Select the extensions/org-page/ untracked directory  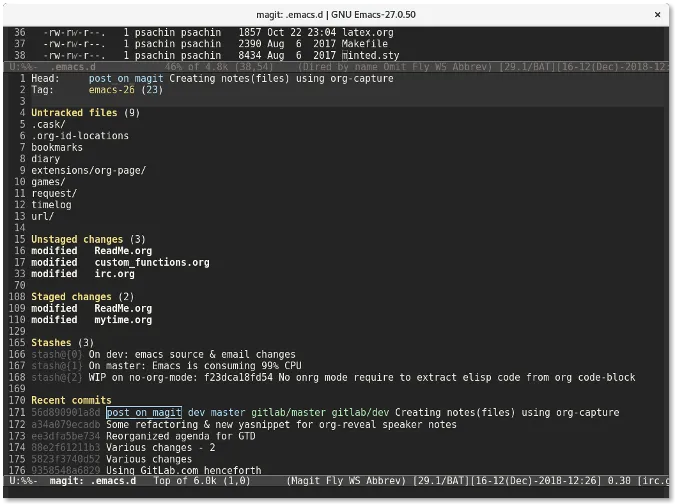coord(89,170)
